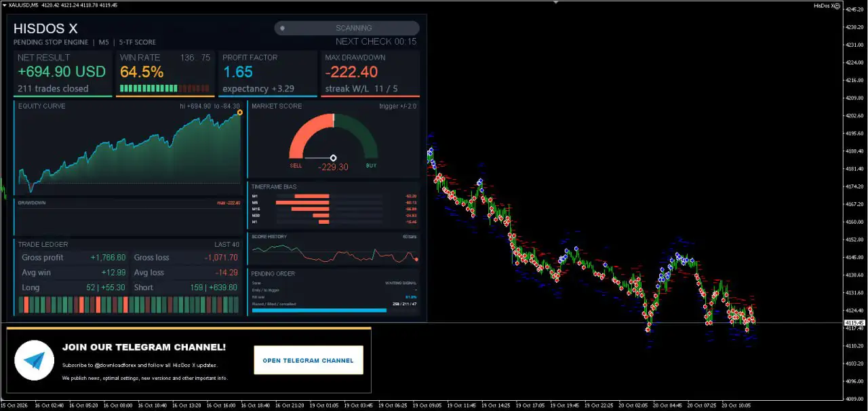The image size is (868, 411).
Task: Click the Gross profit +1,766.60 cell
Action: pyautogui.click(x=73, y=258)
